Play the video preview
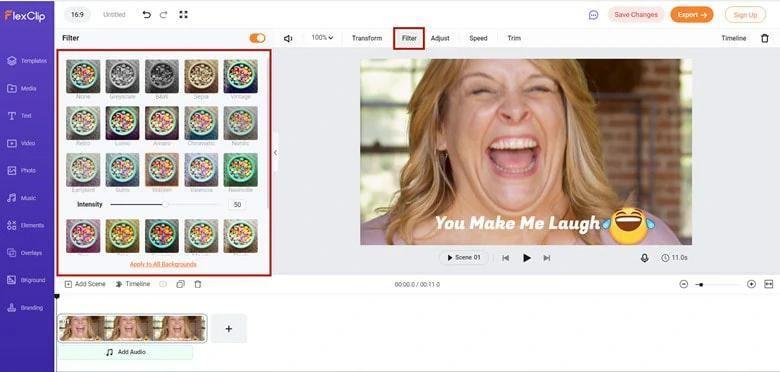Image resolution: width=780 pixels, height=372 pixels. pos(526,258)
